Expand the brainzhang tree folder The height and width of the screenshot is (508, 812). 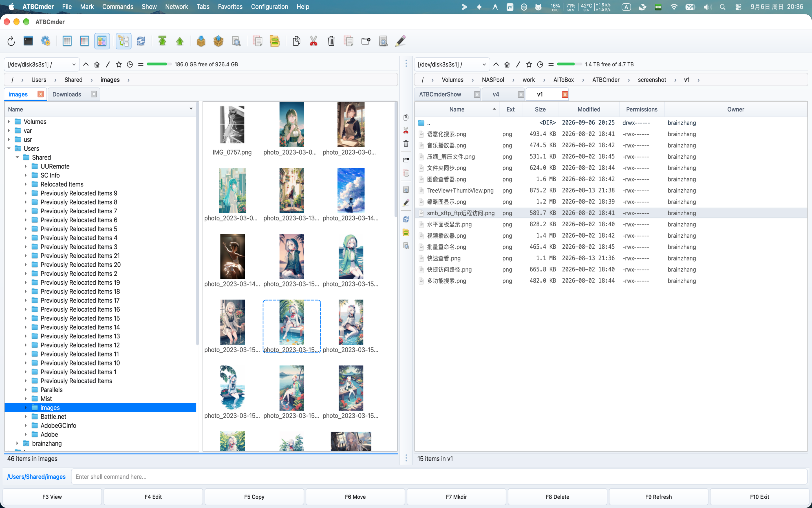pyautogui.click(x=17, y=443)
